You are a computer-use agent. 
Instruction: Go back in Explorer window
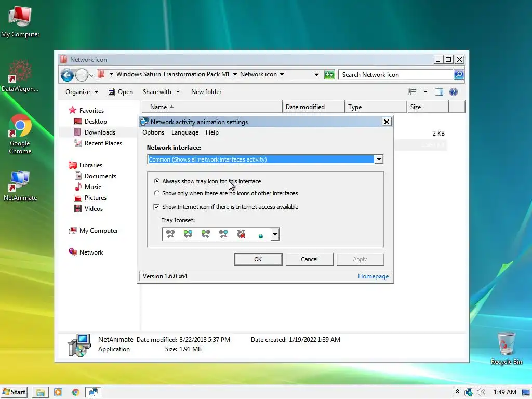pos(67,75)
